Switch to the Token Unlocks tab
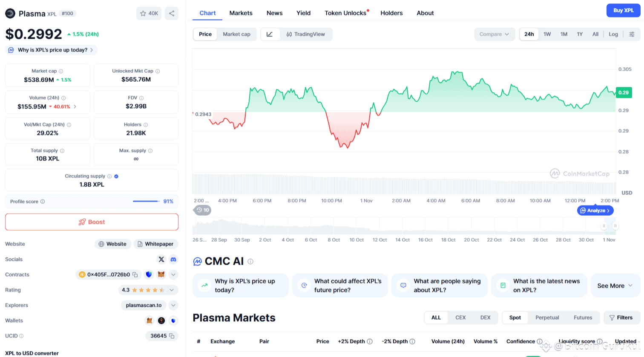 click(x=345, y=13)
